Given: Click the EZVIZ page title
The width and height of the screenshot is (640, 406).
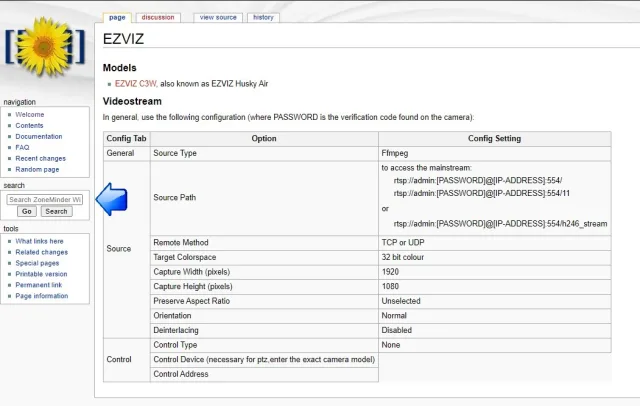Looking at the screenshot, I should (123, 39).
